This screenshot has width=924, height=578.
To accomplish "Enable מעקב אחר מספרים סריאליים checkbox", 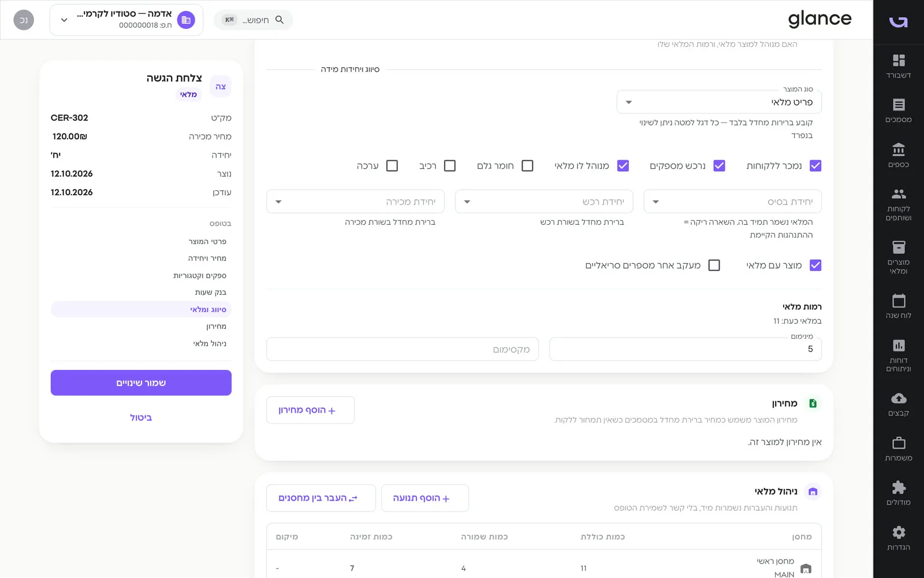I will pos(714,265).
